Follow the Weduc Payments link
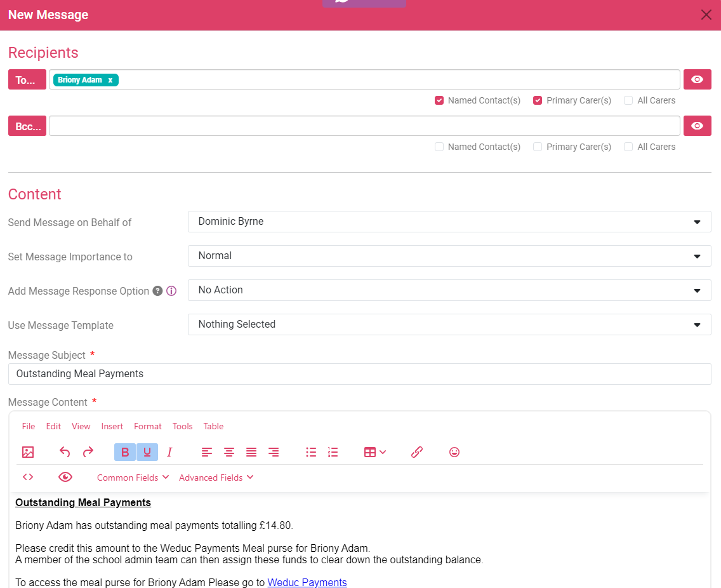Viewport: 721px width, 588px height. tap(307, 582)
